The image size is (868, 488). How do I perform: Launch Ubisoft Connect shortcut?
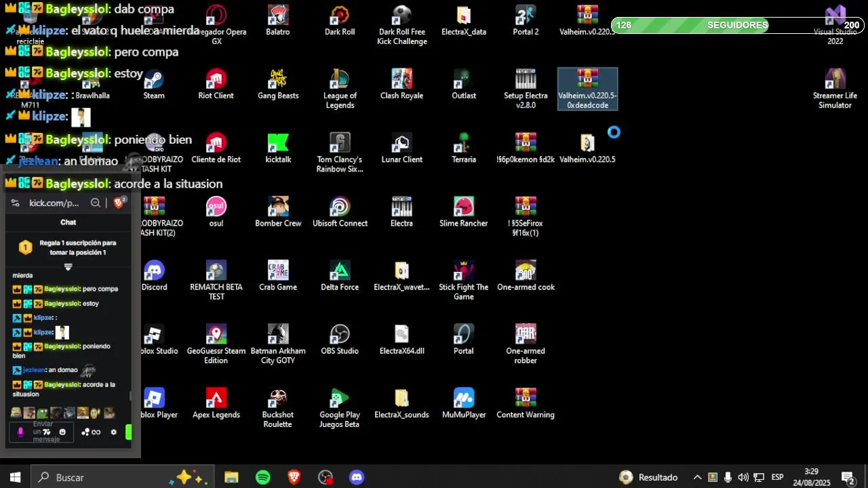tap(340, 212)
